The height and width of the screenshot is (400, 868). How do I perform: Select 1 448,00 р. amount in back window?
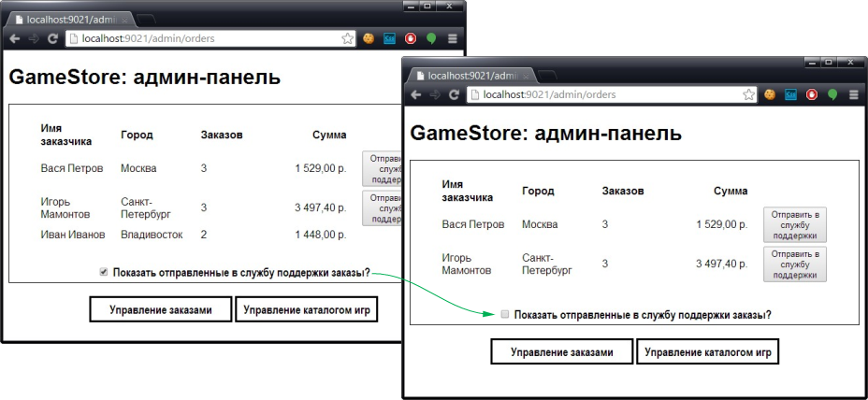[x=321, y=235]
